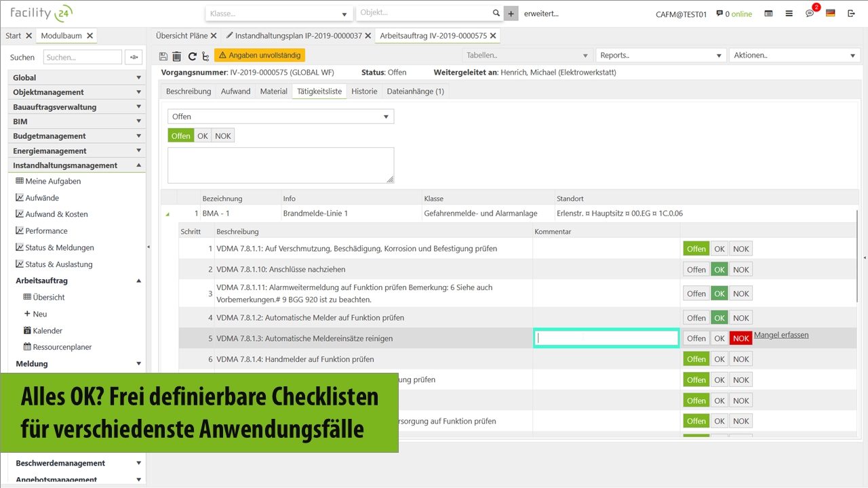
Task: Open Kalender under Arbeitsauftrag
Action: click(43, 331)
